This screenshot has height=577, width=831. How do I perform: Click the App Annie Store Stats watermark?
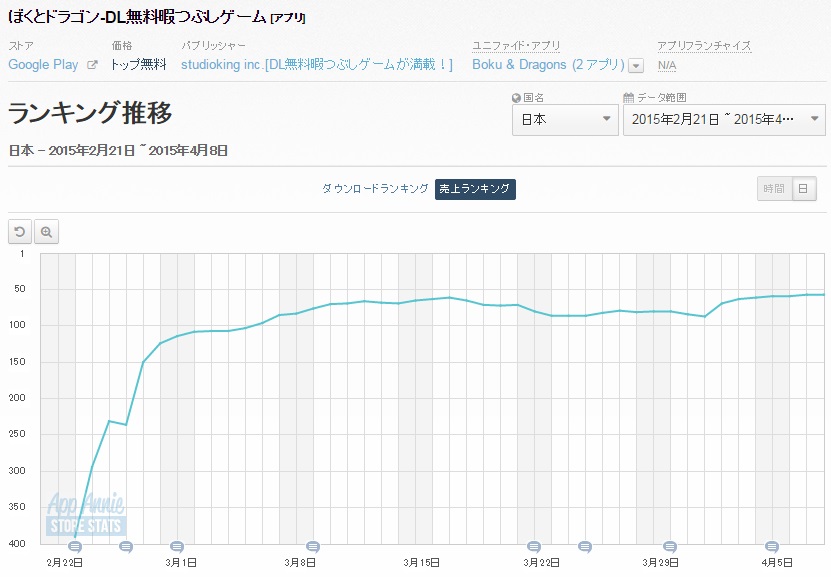86,514
